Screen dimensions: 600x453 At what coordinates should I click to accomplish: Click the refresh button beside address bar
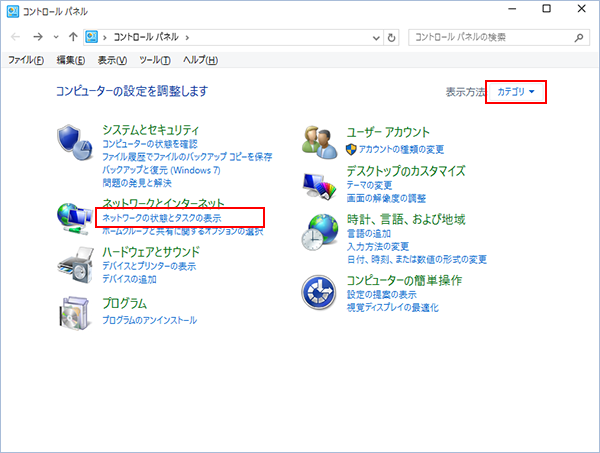pyautogui.click(x=391, y=37)
